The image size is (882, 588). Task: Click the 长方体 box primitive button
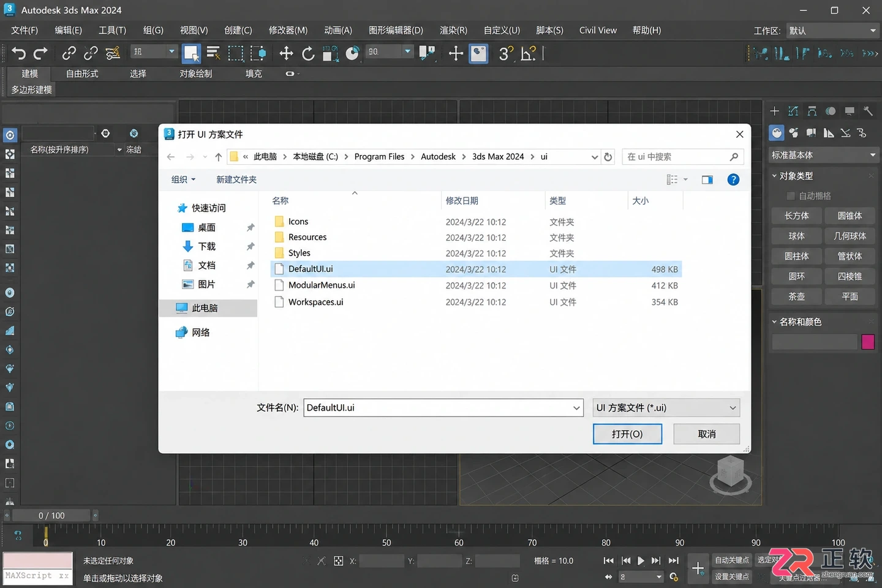point(797,216)
